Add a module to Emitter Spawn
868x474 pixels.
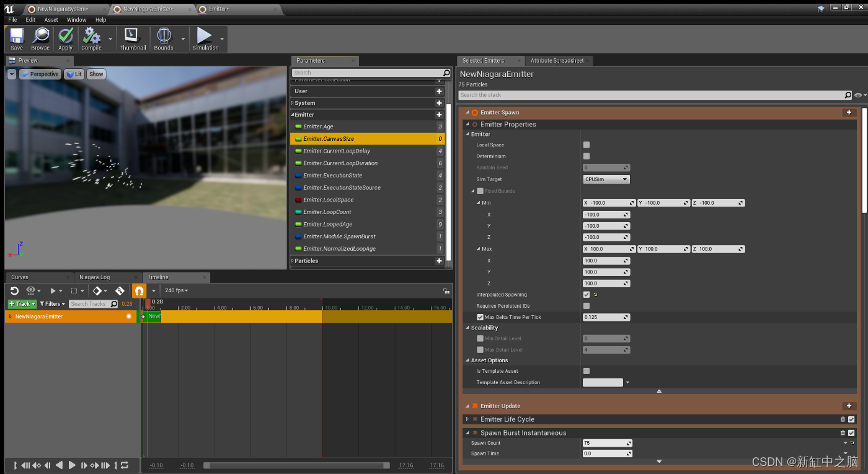coord(849,112)
